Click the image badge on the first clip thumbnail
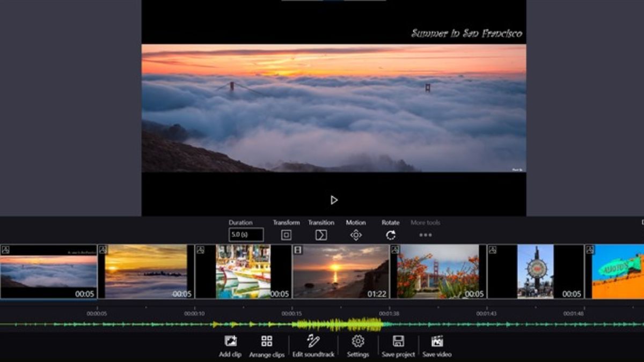 tap(6, 248)
